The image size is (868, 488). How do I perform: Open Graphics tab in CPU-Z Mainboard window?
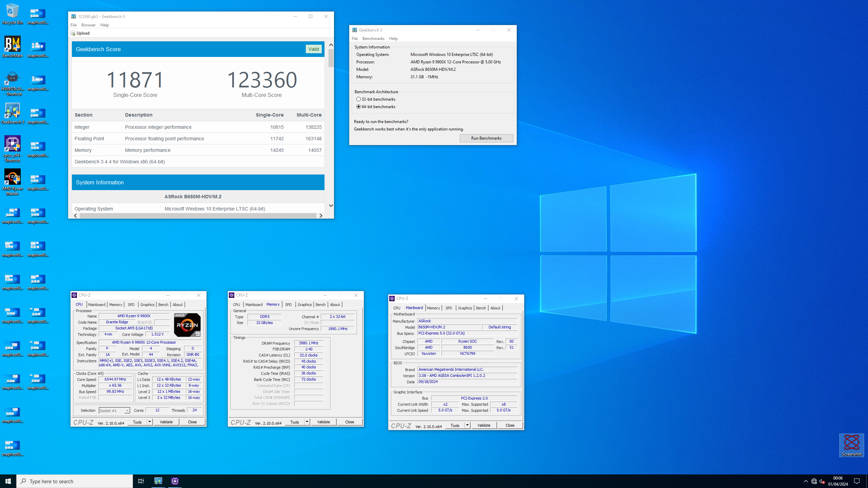pos(465,308)
